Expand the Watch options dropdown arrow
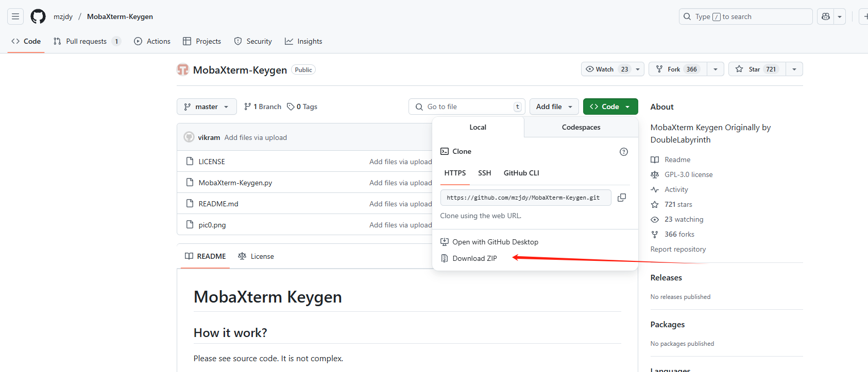868x372 pixels. tap(638, 69)
